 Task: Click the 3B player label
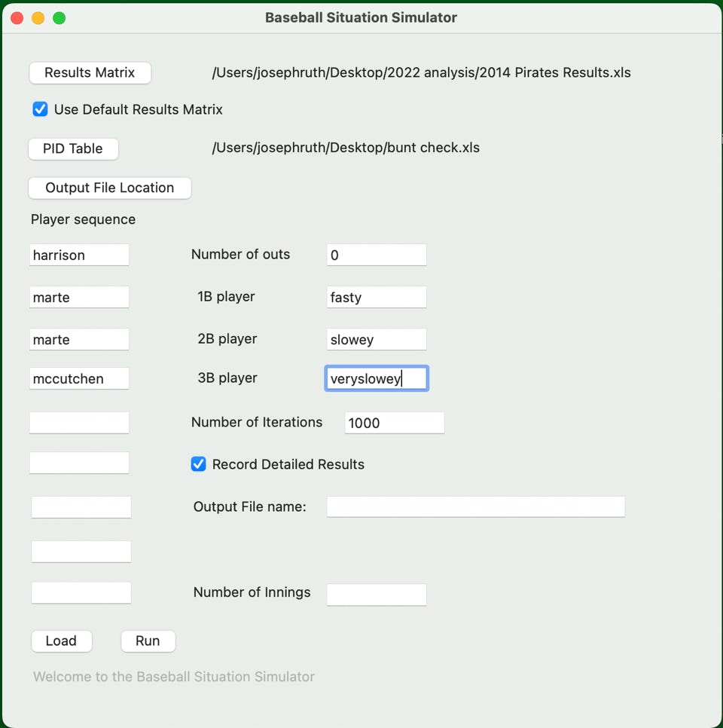point(227,378)
